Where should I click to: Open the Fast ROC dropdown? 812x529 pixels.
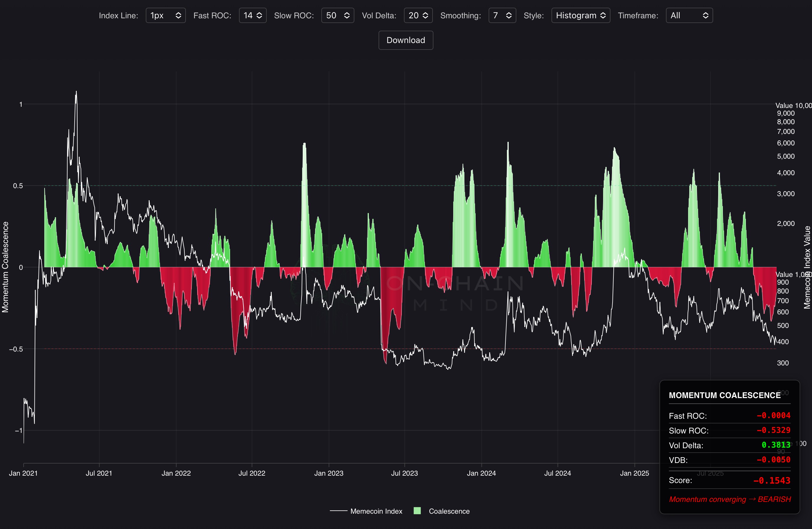[253, 15]
